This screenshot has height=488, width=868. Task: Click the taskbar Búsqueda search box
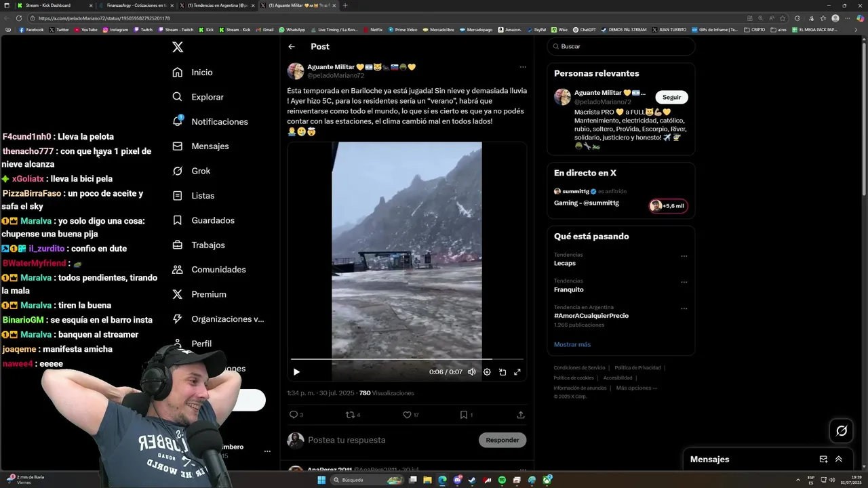(366, 480)
